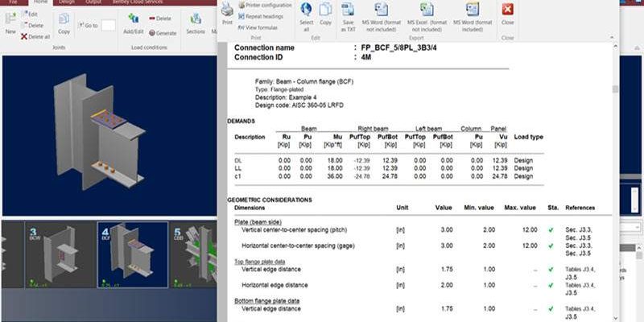Collapse the report ribbon with the chevron
The width and height of the screenshot is (644, 322).
[613, 37]
